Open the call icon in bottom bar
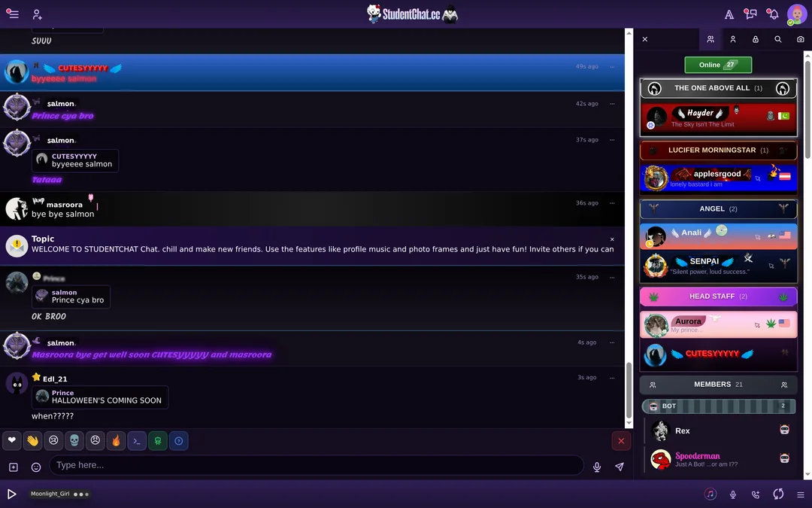 [x=756, y=494]
